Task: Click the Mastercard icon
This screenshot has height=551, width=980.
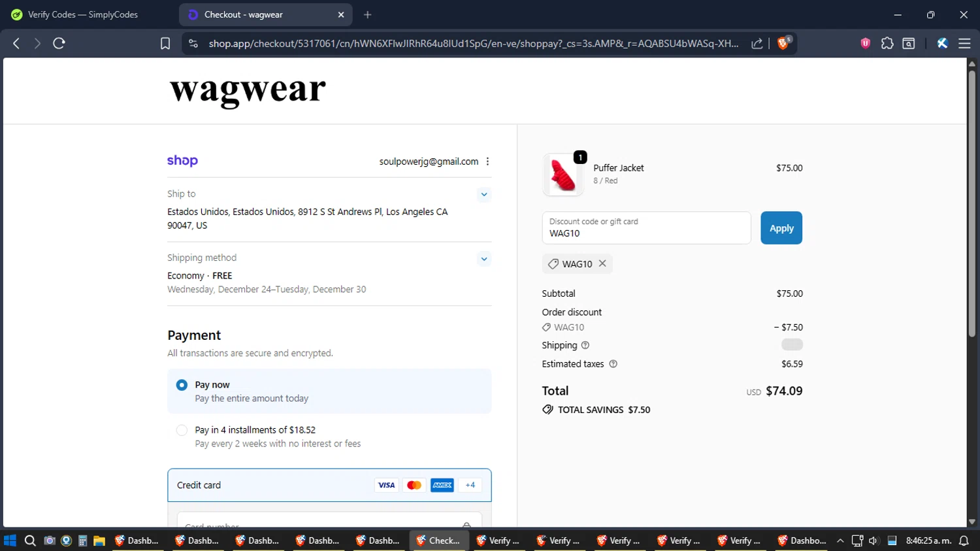Action: tap(414, 485)
